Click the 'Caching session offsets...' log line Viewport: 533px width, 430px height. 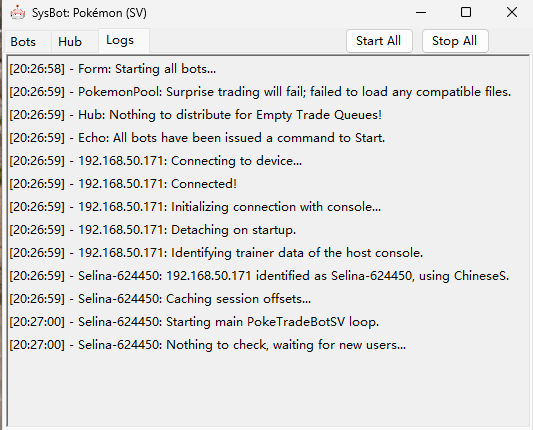(160, 299)
